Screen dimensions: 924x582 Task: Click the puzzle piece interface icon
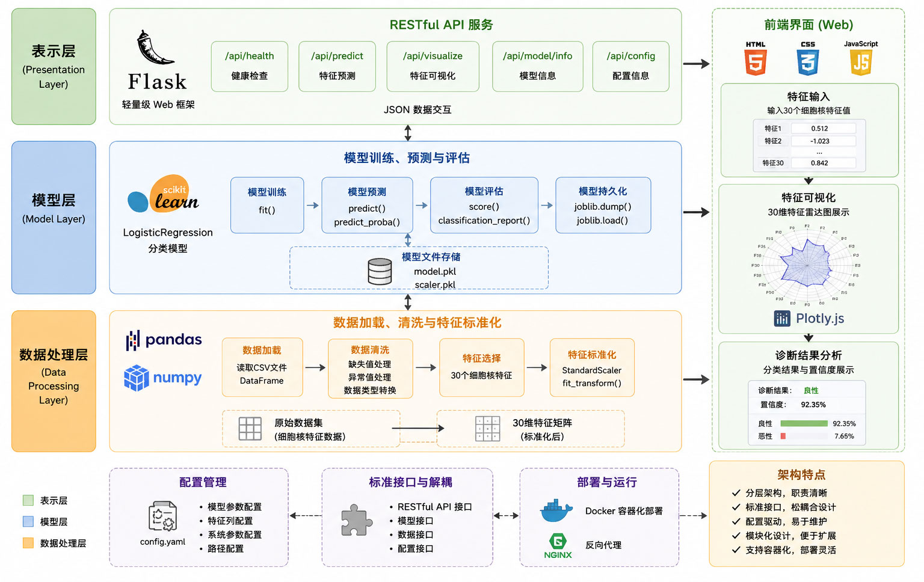coord(357,520)
